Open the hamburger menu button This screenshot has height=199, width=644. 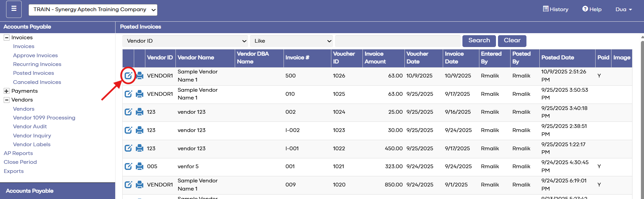pyautogui.click(x=14, y=9)
